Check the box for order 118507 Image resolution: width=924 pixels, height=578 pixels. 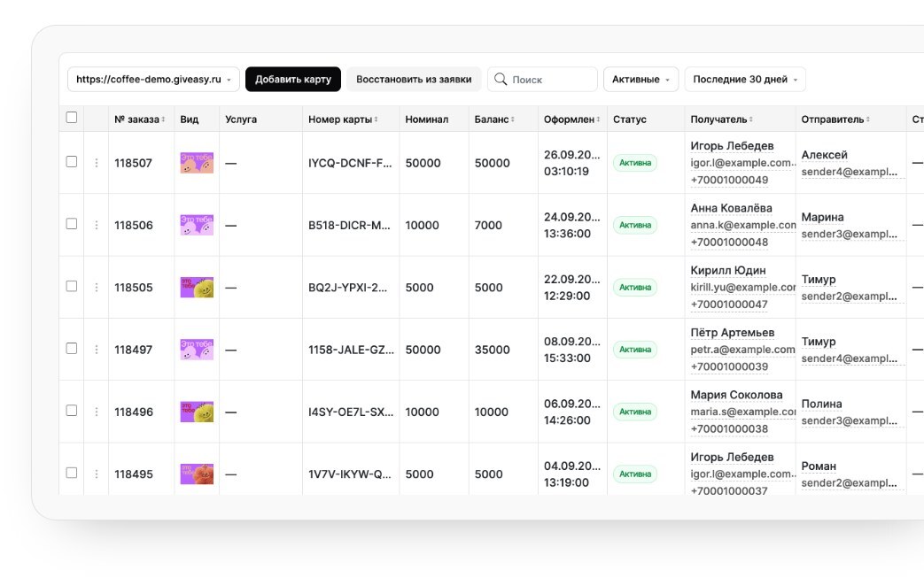click(x=71, y=161)
